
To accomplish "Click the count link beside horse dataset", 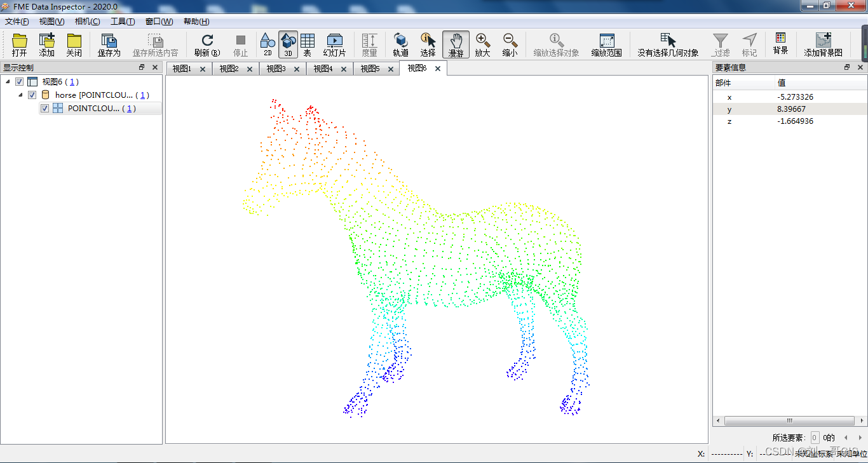I will point(144,95).
